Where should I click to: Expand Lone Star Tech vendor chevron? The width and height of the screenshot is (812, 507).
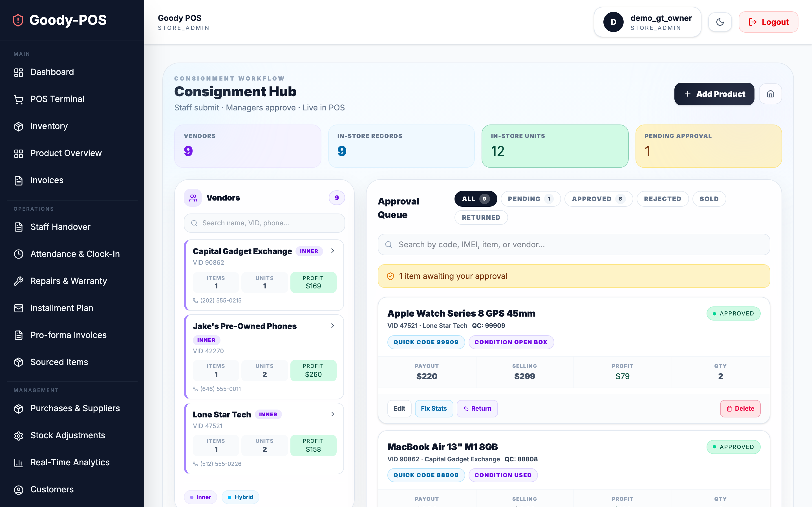(x=332, y=414)
